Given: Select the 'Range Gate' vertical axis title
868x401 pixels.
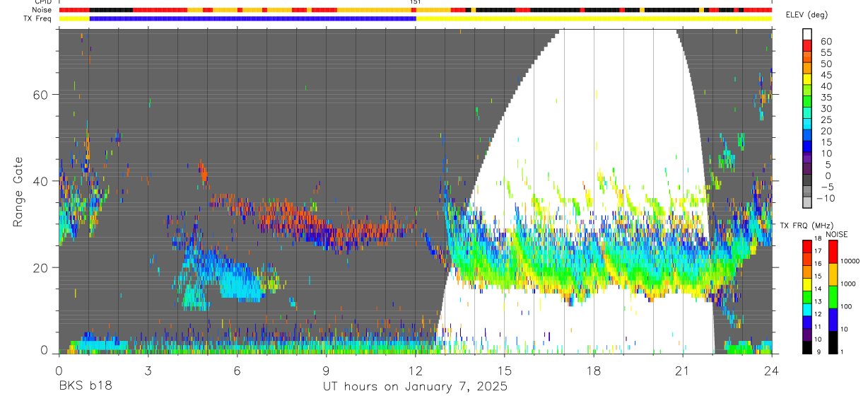Looking at the screenshot, I should pos(18,191).
